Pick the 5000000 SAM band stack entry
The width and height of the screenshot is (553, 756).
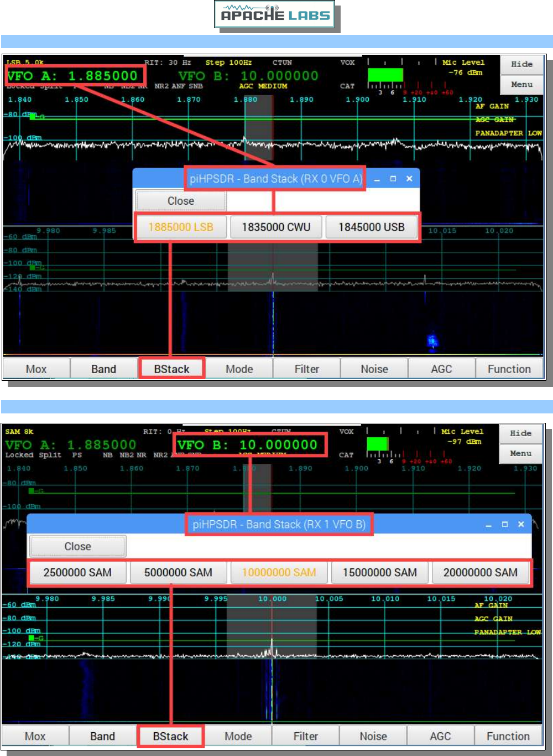coord(178,573)
